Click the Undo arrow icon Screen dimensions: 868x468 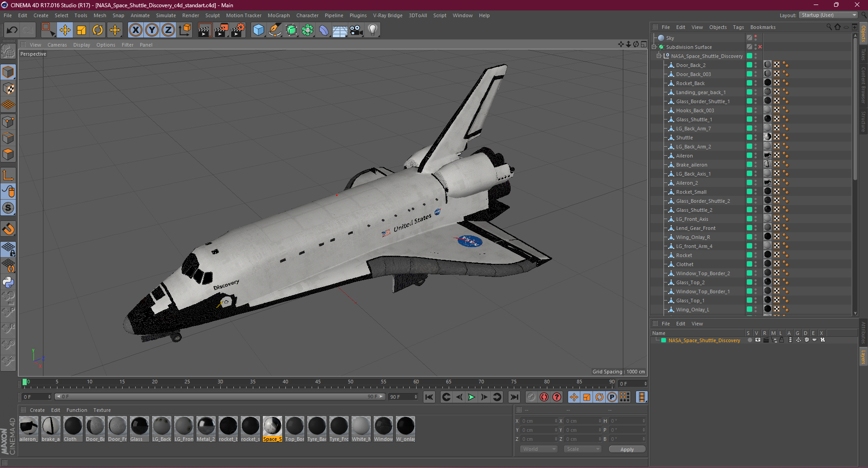point(12,30)
